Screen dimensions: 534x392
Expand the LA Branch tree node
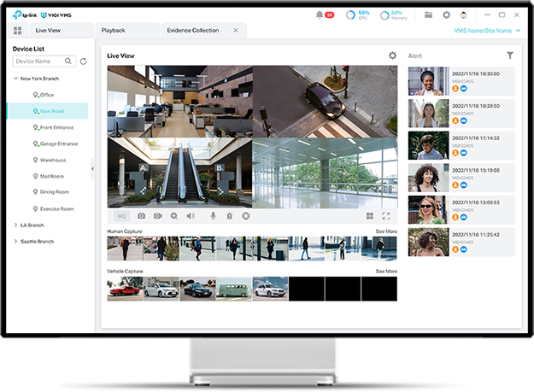coord(15,225)
